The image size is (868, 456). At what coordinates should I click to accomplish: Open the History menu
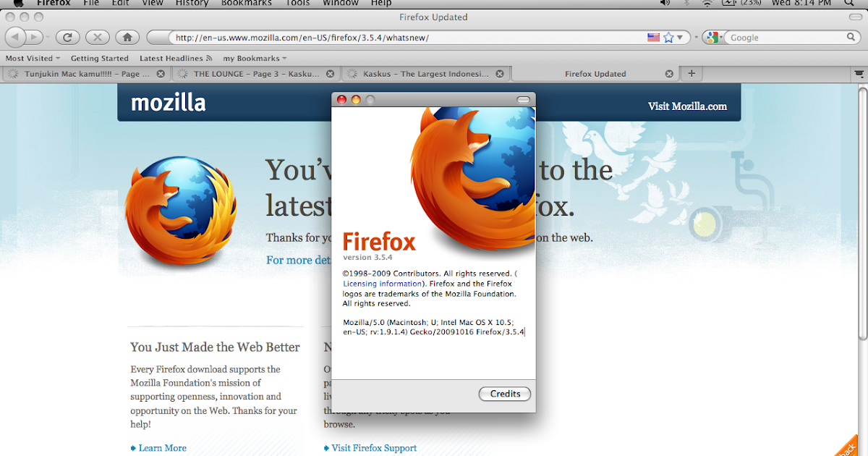coord(192,3)
